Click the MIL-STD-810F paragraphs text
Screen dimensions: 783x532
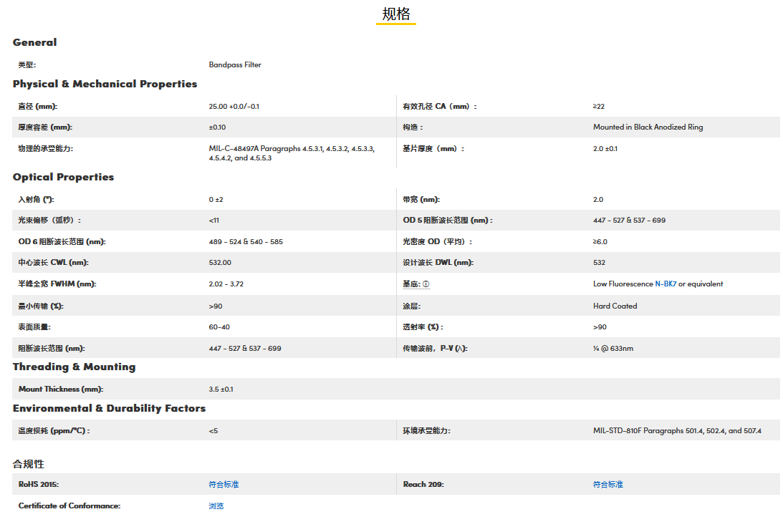coord(676,431)
